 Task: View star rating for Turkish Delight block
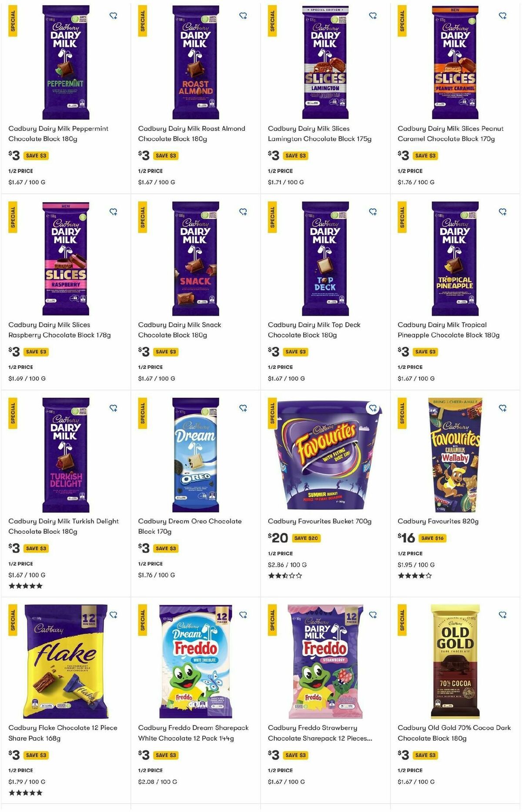[x=26, y=586]
